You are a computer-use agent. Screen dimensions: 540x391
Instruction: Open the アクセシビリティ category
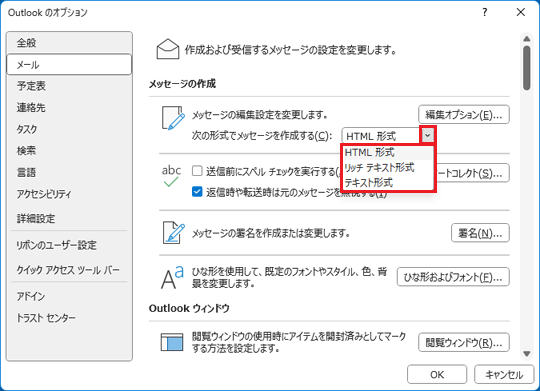click(69, 194)
